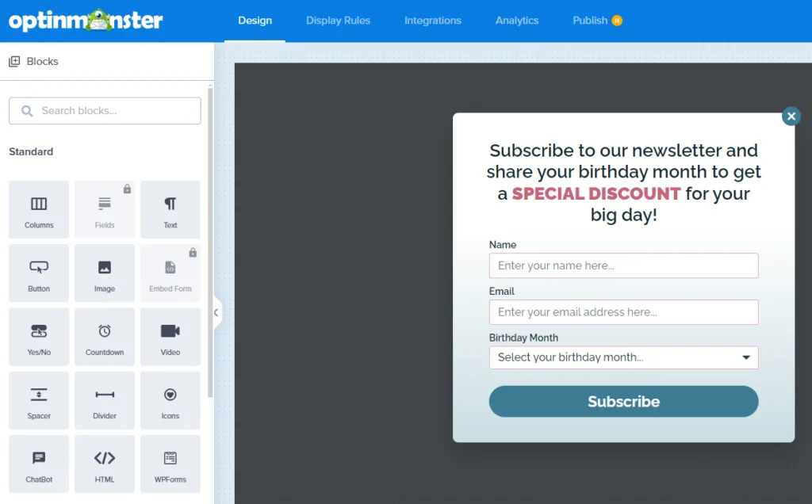Click the Subscribe button in the popup

(x=623, y=402)
